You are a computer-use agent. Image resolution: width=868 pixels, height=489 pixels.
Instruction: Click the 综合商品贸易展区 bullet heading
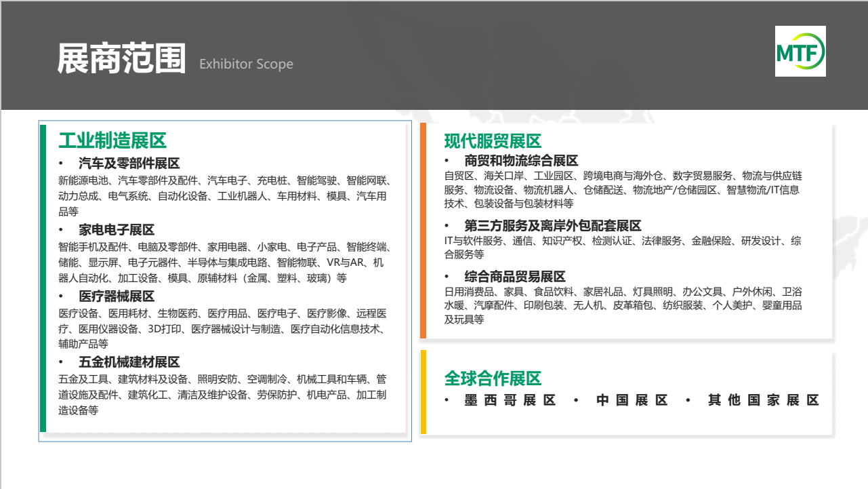(515, 277)
